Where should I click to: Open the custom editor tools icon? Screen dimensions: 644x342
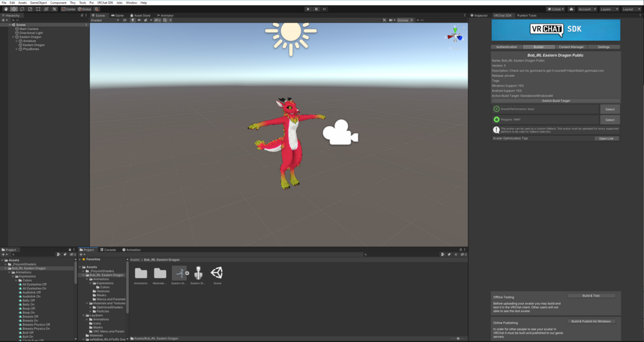[x=54, y=9]
